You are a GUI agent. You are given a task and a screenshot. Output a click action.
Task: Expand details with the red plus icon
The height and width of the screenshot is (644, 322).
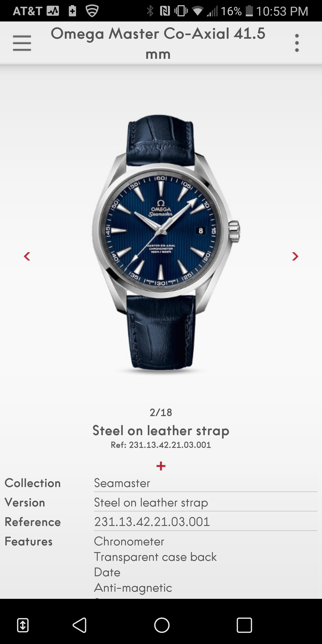coord(161,466)
